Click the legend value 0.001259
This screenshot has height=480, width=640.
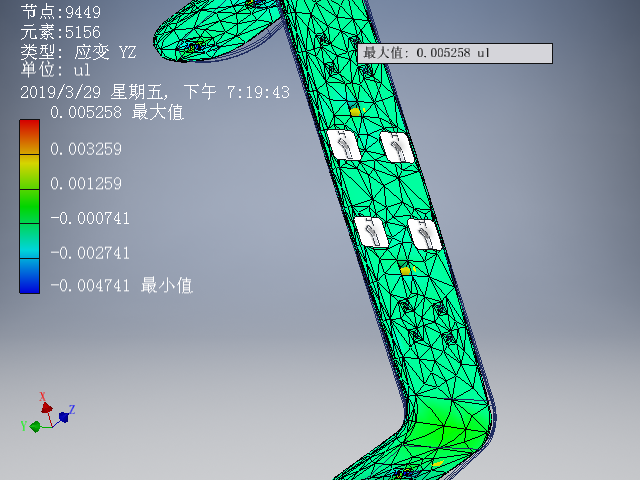86,184
